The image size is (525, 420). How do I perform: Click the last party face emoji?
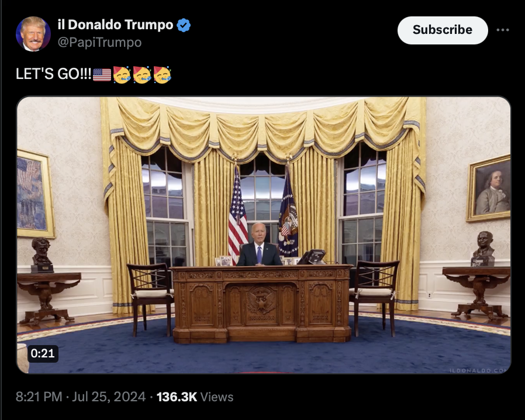pos(163,75)
